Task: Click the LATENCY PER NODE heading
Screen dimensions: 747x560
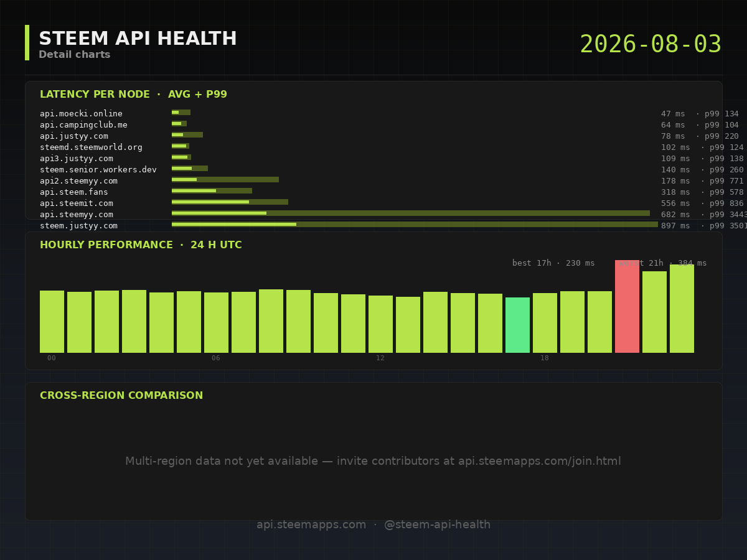Action: coord(133,95)
